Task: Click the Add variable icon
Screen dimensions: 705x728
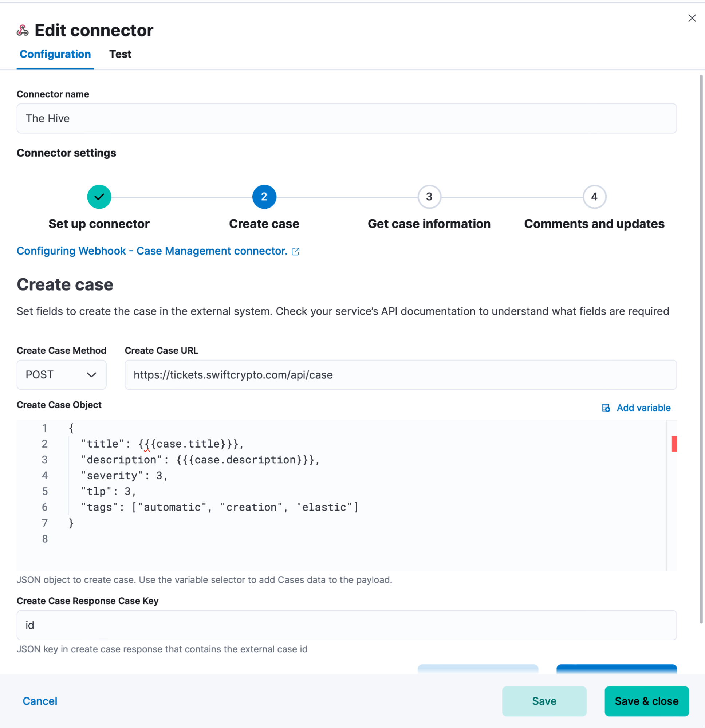Action: tap(606, 408)
